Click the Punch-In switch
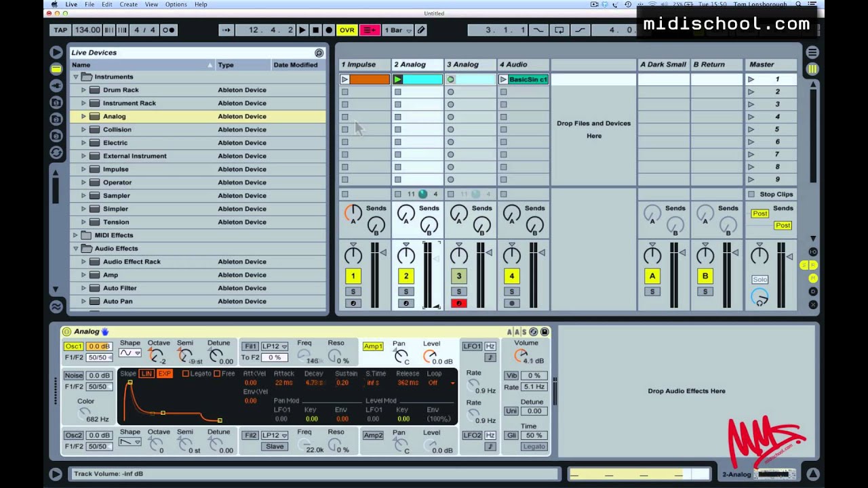 click(x=539, y=30)
